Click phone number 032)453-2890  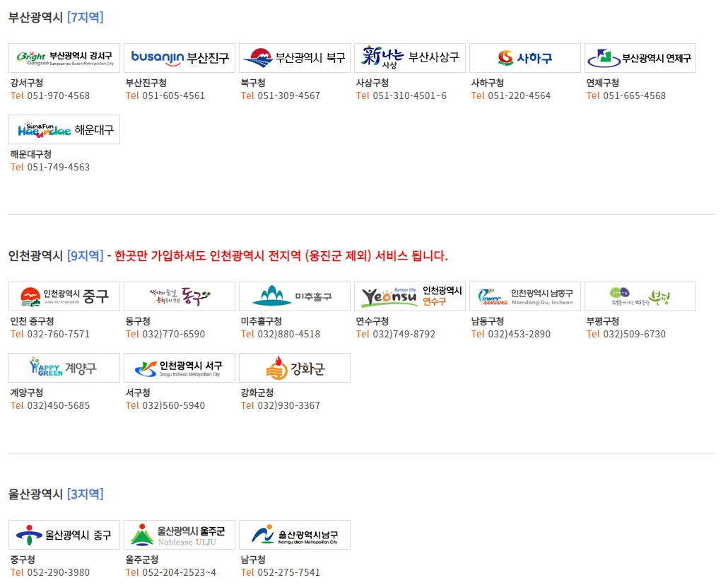(519, 334)
